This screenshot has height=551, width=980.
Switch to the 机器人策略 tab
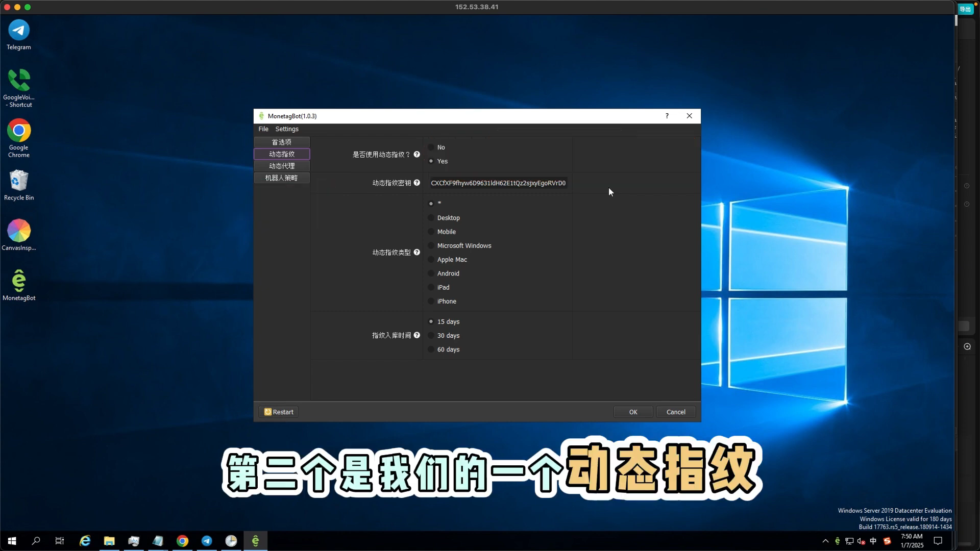pos(282,178)
